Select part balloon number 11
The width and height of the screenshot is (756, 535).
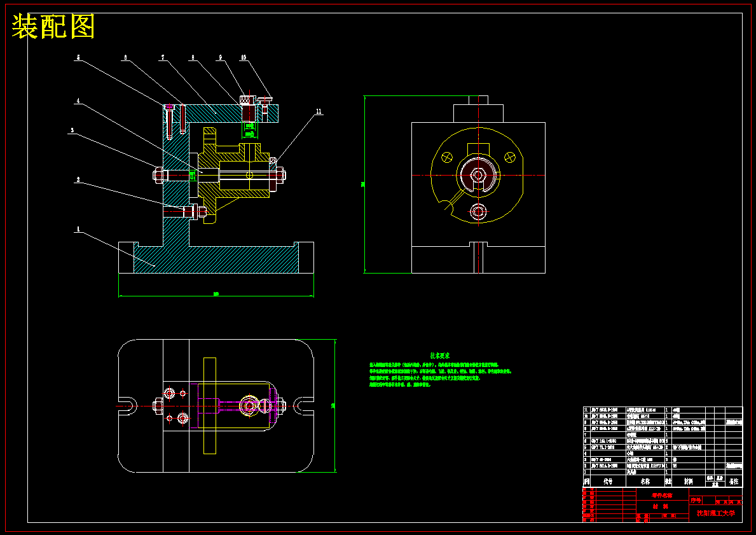(x=319, y=111)
